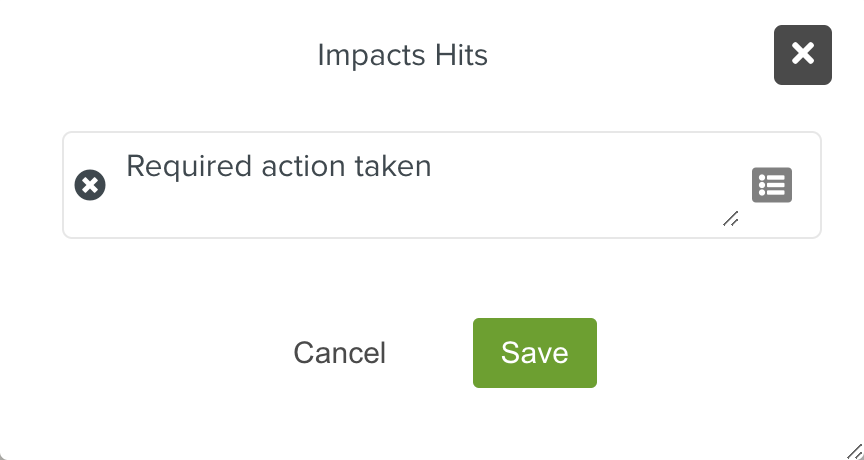Clear the text with the circled X icon
864x460 pixels.
pyautogui.click(x=90, y=185)
